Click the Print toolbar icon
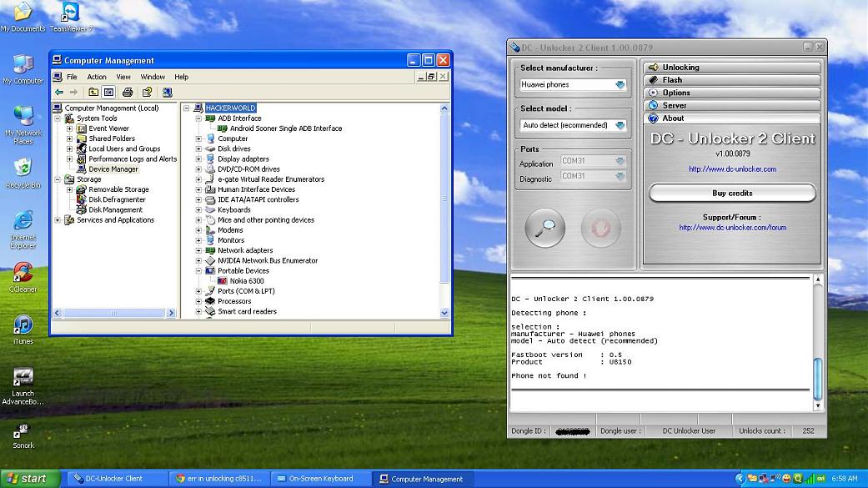This screenshot has height=488, width=868. (x=128, y=93)
